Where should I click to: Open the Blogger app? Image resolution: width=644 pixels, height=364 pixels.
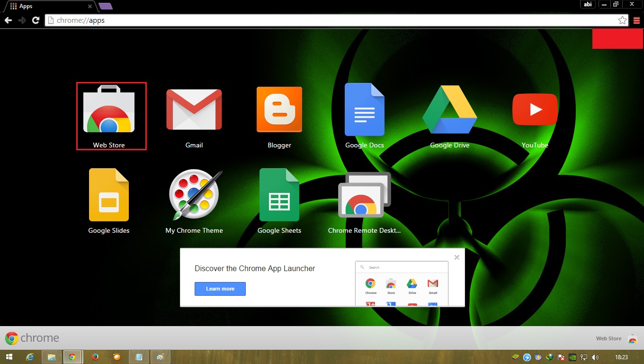[x=279, y=116]
